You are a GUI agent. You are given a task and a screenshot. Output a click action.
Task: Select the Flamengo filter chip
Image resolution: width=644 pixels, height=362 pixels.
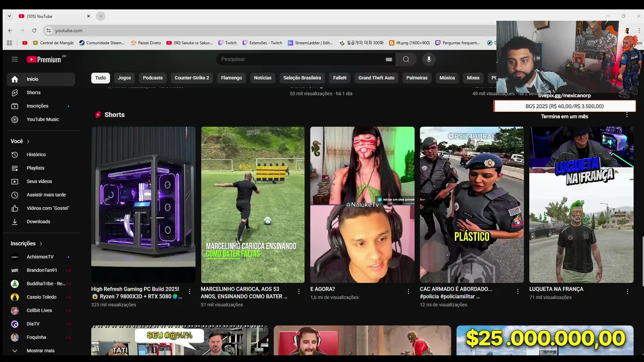pos(231,78)
